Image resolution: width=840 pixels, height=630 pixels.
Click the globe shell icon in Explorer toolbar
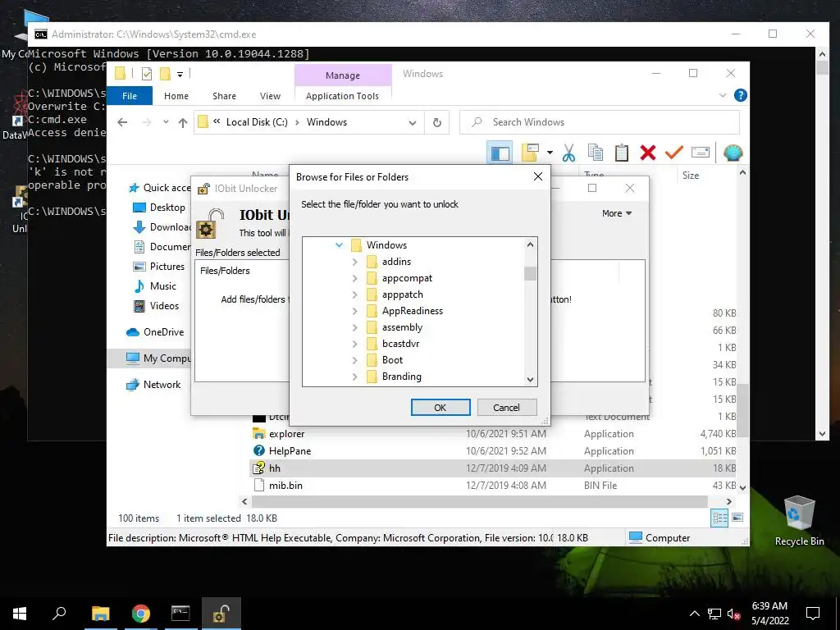point(733,153)
